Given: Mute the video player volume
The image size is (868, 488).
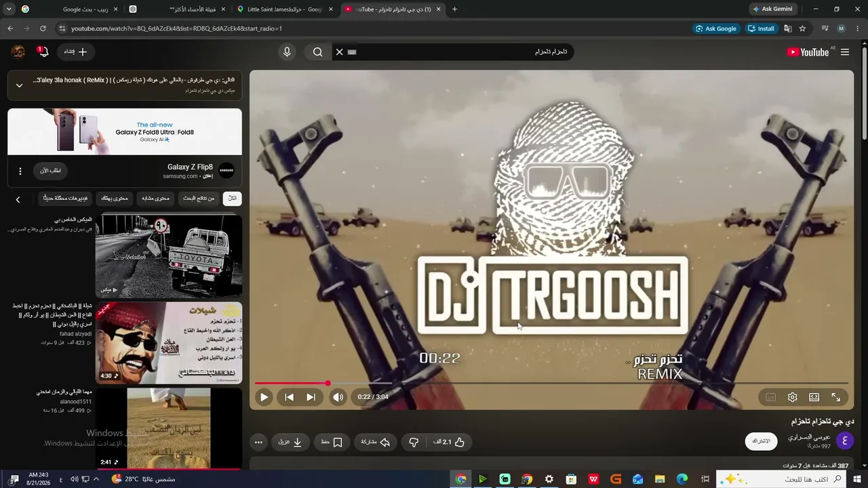Looking at the screenshot, I should point(338,397).
